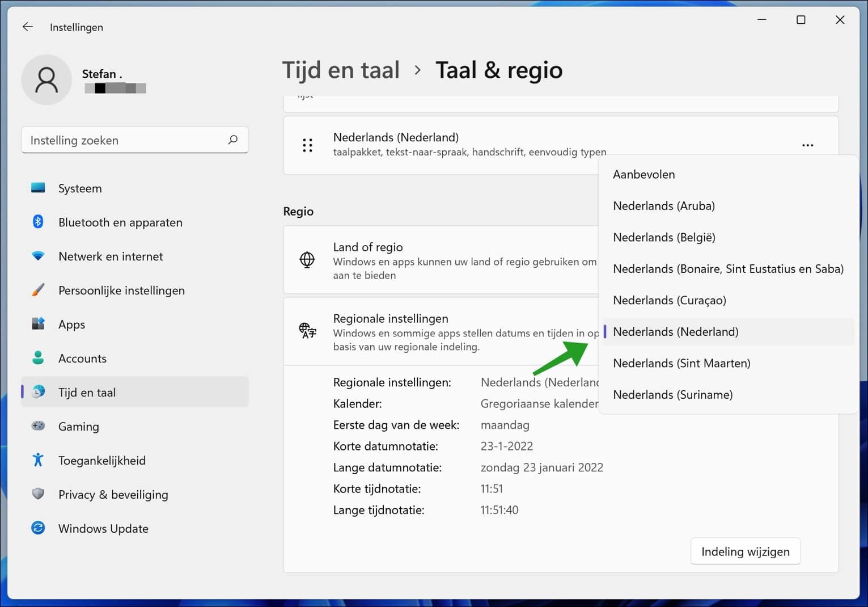Click the back arrow in Instellingen
868x607 pixels.
click(x=27, y=27)
